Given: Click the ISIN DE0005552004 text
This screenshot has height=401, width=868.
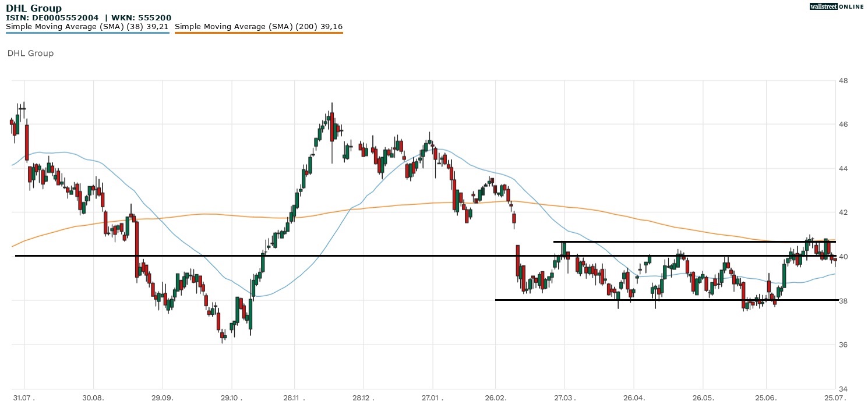Looking at the screenshot, I should point(52,18).
